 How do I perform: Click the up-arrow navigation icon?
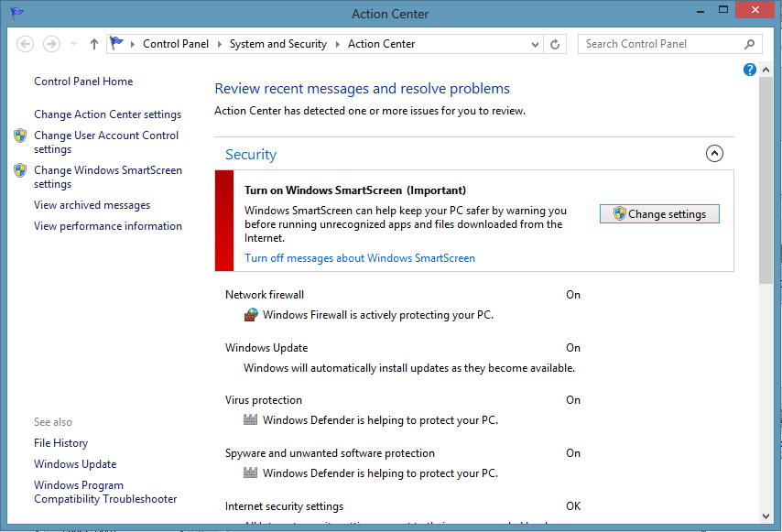[94, 43]
